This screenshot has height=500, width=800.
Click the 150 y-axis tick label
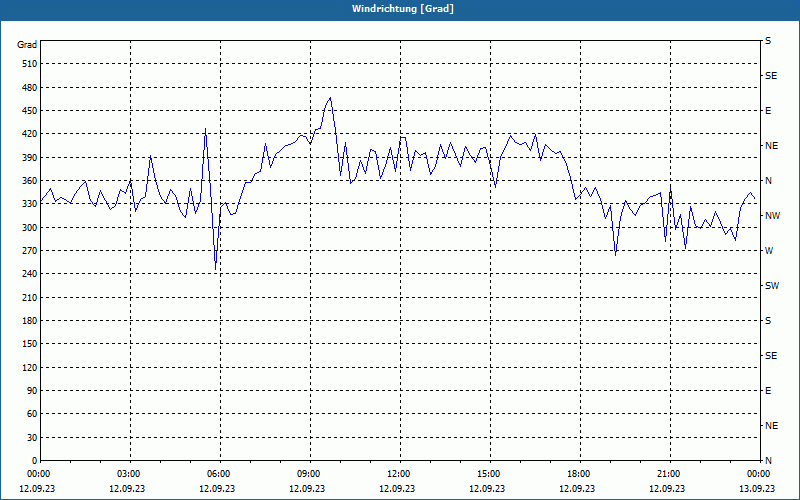[x=30, y=344]
